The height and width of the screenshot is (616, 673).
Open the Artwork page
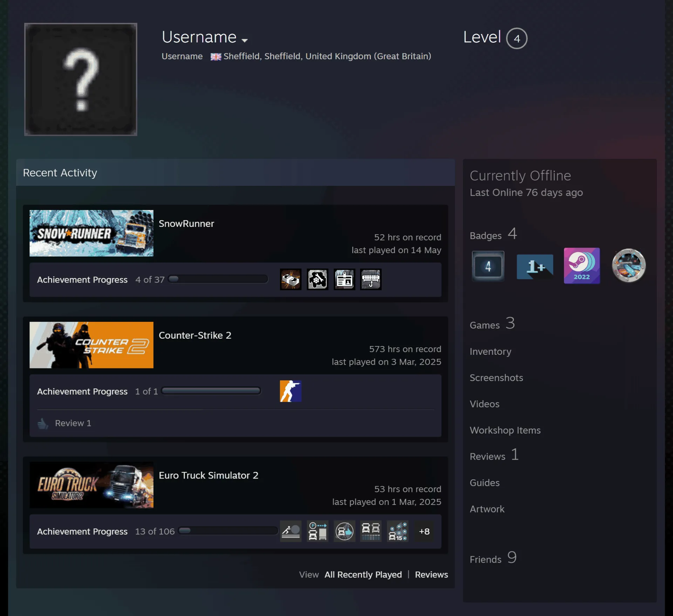click(487, 509)
